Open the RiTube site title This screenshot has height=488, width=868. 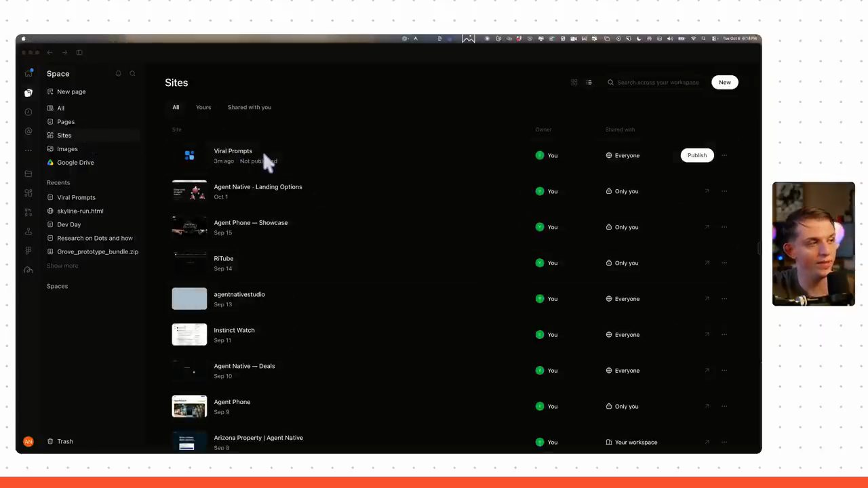(224, 258)
